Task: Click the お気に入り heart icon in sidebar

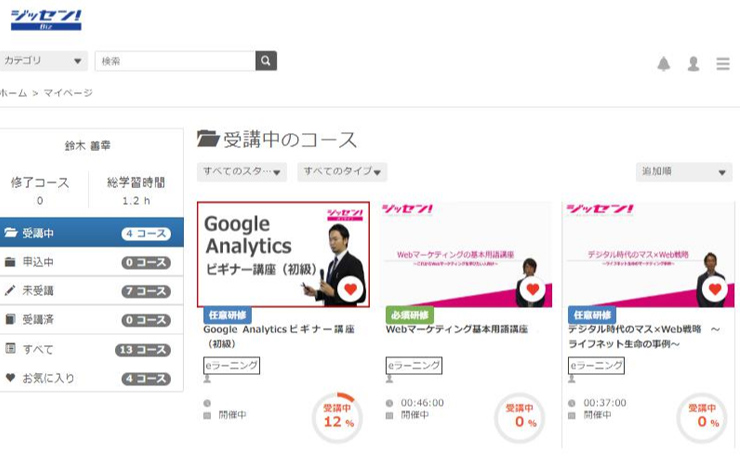Action: [10, 378]
